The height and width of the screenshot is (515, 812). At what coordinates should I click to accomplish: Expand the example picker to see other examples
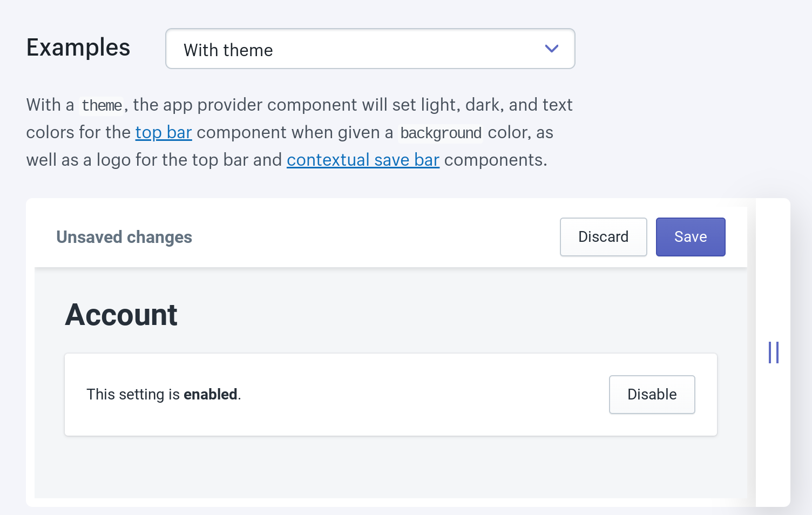(370, 49)
